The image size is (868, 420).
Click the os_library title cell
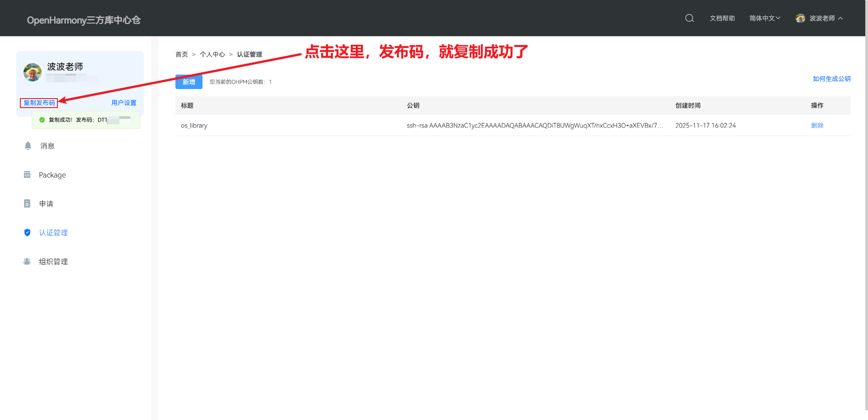click(x=194, y=125)
